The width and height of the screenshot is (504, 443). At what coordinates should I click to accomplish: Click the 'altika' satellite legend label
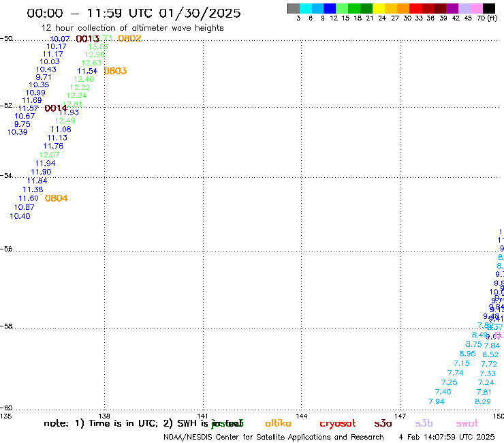click(x=278, y=423)
